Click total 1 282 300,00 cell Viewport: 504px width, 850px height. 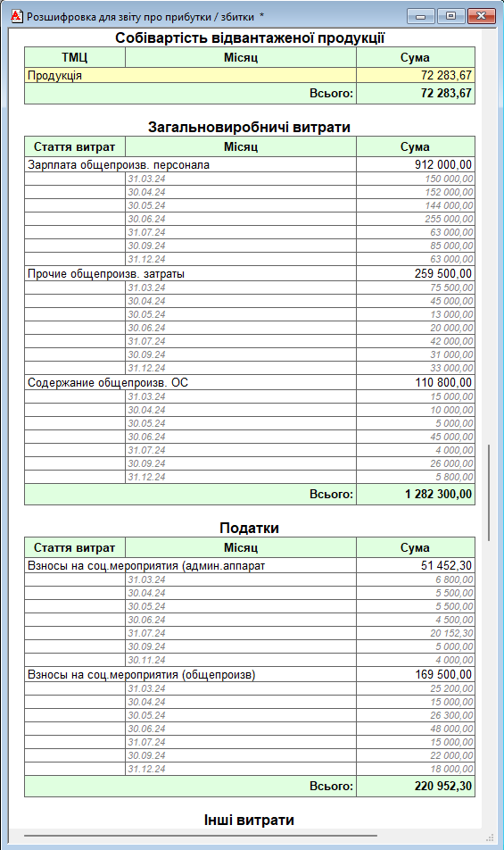pyautogui.click(x=415, y=495)
